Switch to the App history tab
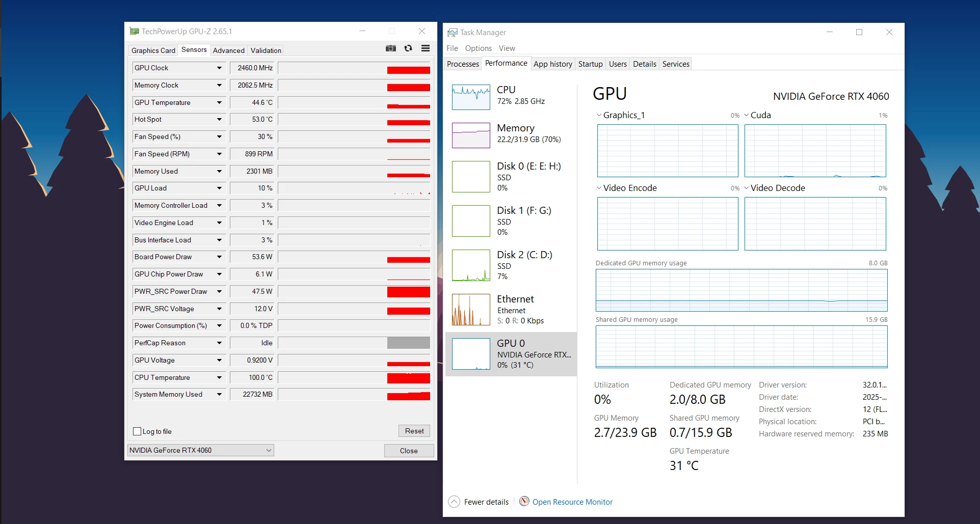 coord(553,64)
